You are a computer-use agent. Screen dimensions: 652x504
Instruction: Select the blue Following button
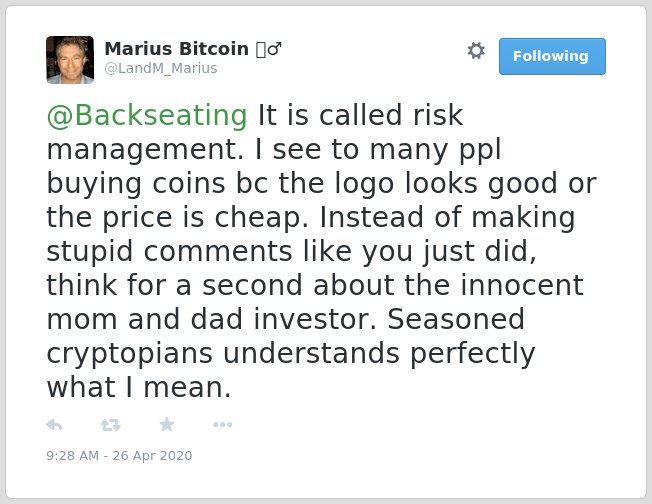552,57
